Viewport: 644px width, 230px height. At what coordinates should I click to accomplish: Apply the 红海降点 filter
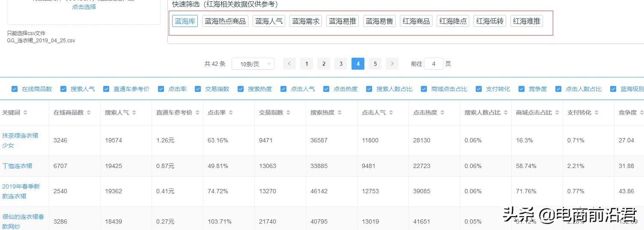(453, 21)
